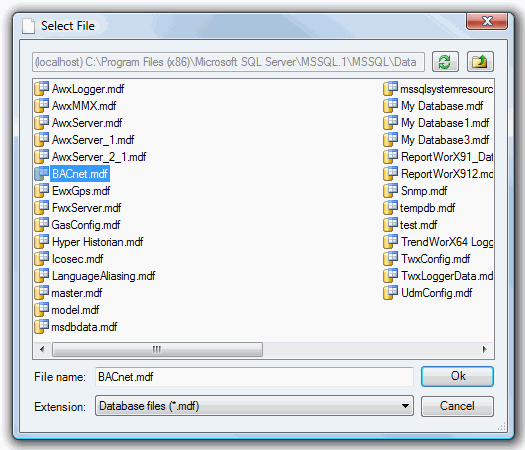Viewport: 525px width, 450px height.
Task: Click the horizontal scrollbar thumb
Action: tap(157, 350)
